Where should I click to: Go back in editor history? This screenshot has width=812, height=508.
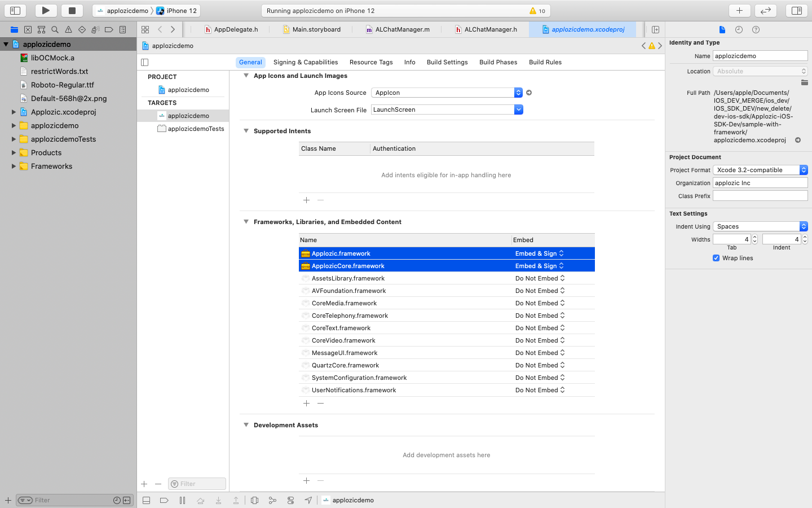point(160,29)
